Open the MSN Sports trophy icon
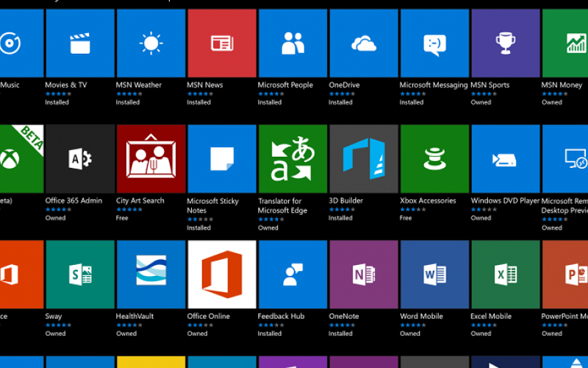Viewport: 588px width, 368px height. coord(505,43)
